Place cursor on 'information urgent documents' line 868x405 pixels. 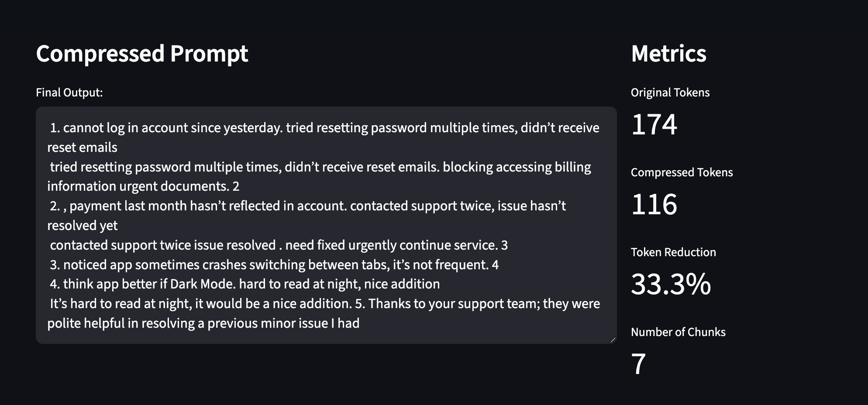click(143, 186)
